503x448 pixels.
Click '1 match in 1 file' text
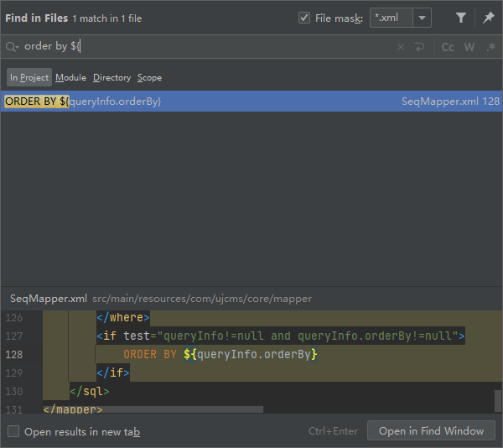(x=107, y=18)
